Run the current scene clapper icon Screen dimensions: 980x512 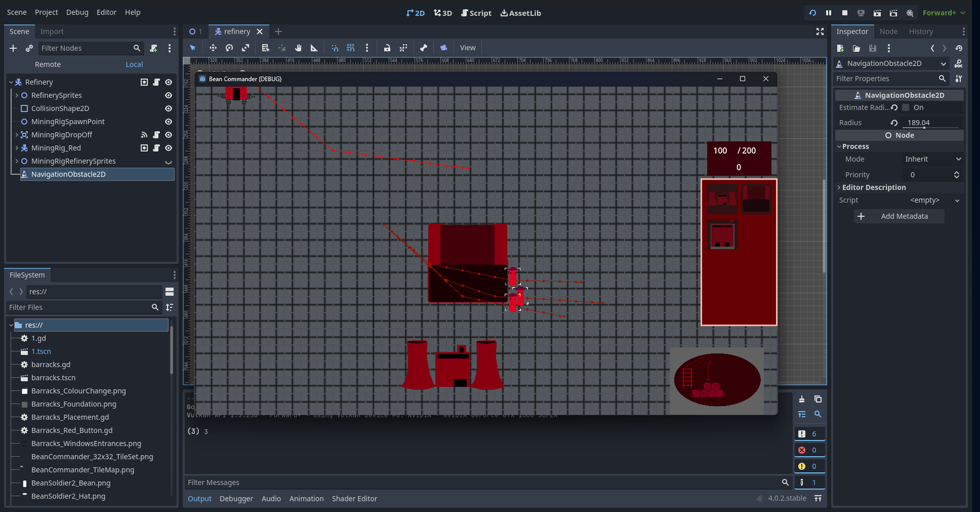(x=877, y=13)
